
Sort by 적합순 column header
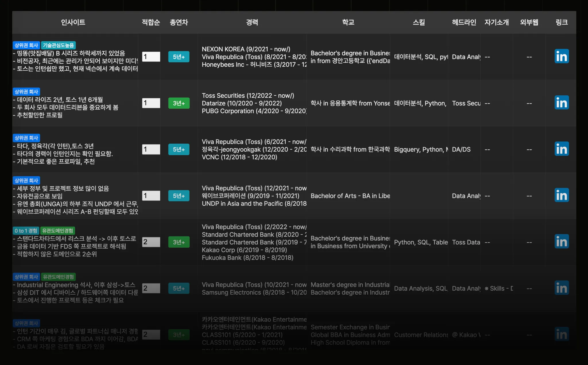(x=151, y=22)
